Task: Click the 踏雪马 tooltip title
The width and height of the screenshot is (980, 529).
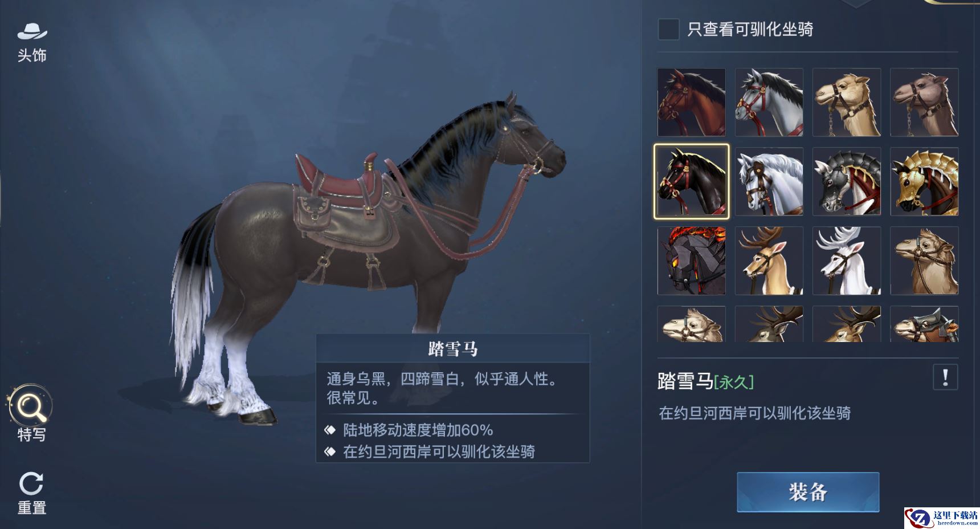Action: click(453, 349)
